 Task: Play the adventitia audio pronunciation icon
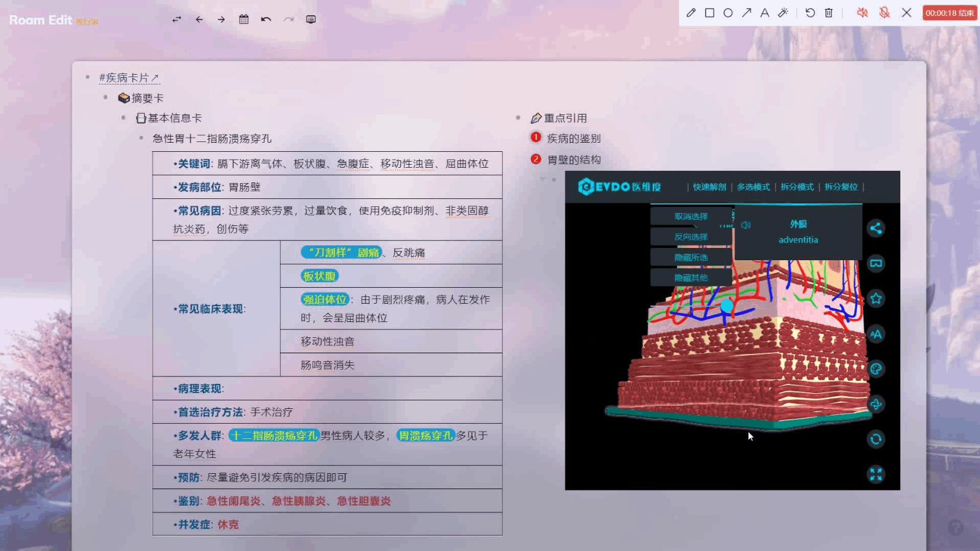click(x=746, y=225)
